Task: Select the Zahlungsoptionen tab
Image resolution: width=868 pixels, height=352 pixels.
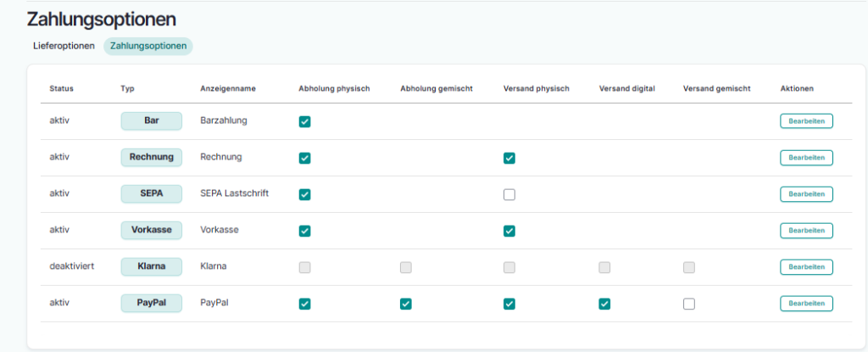Action: point(148,46)
